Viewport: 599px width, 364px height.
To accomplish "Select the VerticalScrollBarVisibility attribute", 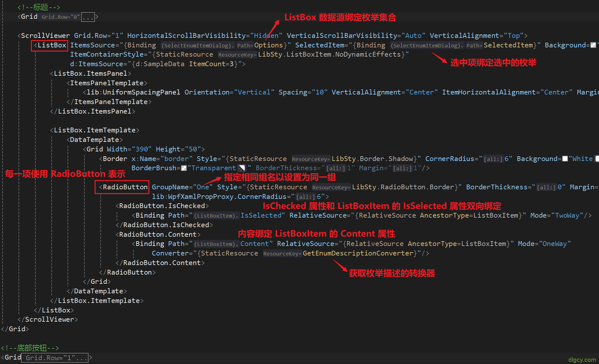I will 341,36.
